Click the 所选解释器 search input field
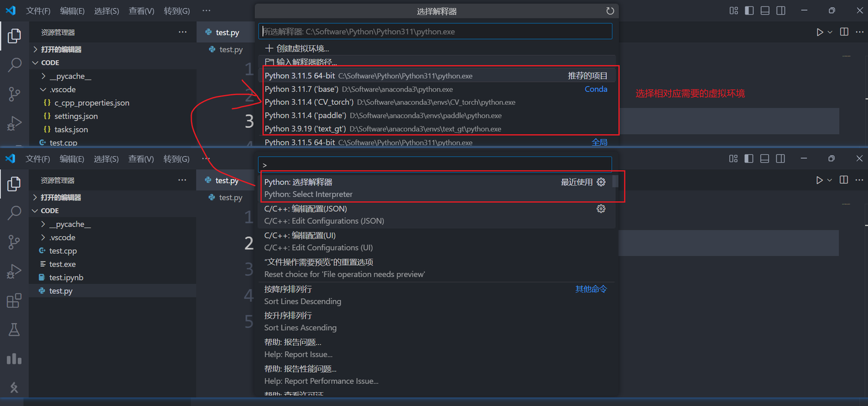Viewport: 868px width, 406px height. tap(435, 31)
